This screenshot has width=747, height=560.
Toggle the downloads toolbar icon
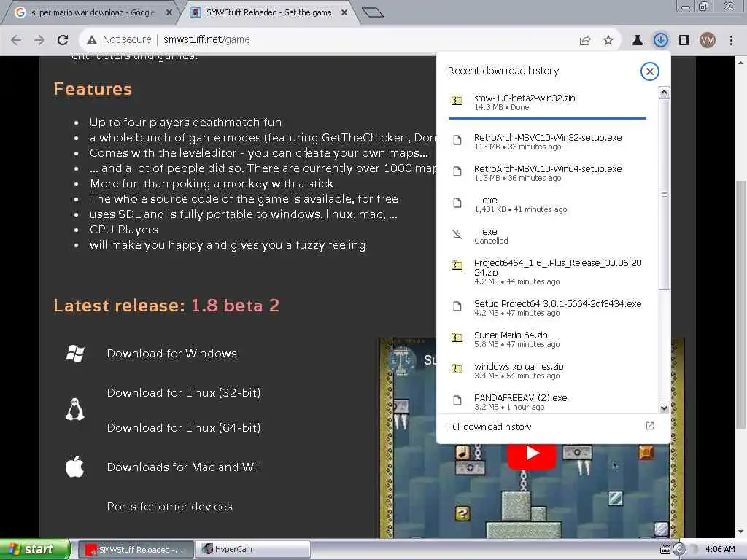point(661,41)
